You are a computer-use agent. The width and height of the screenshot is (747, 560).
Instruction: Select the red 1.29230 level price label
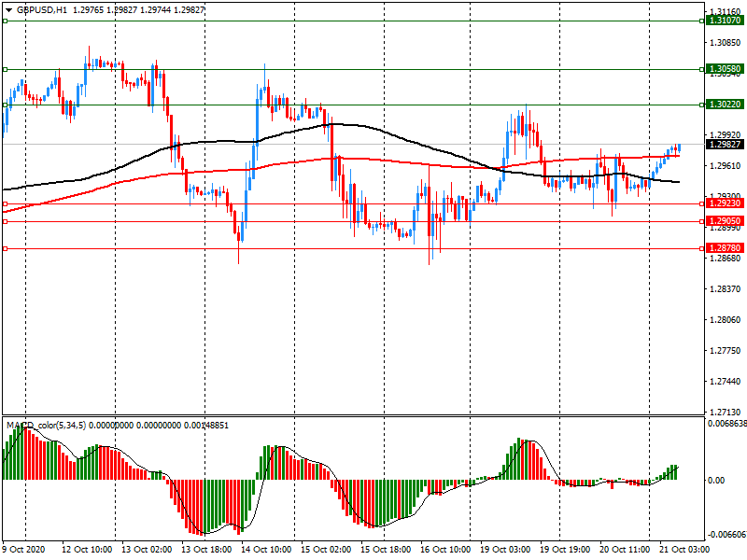tap(725, 203)
